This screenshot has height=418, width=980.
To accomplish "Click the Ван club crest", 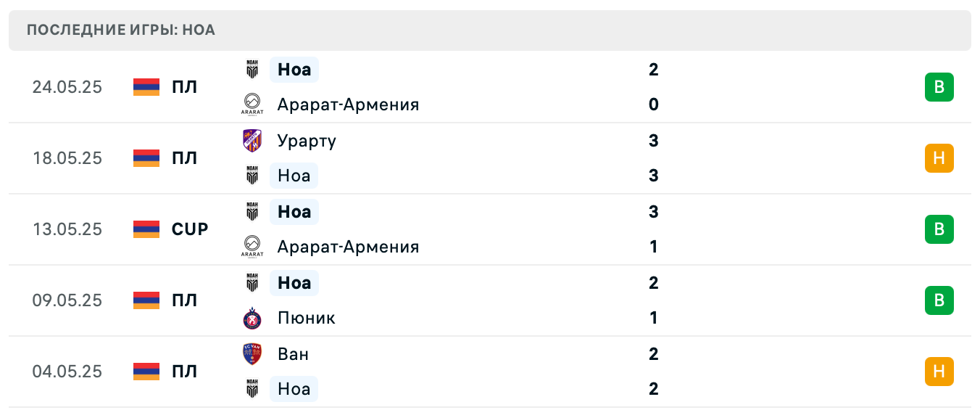I will (252, 354).
